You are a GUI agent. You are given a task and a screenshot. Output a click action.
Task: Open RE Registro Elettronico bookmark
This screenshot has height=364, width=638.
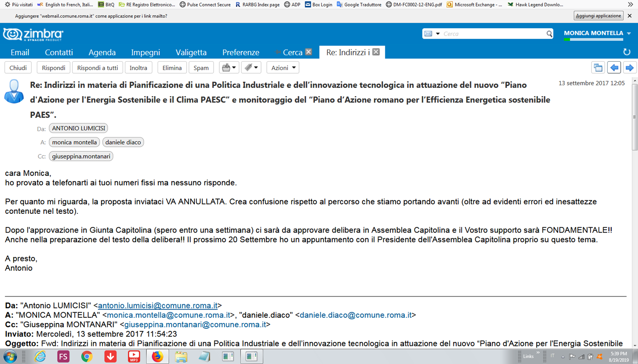tap(147, 5)
